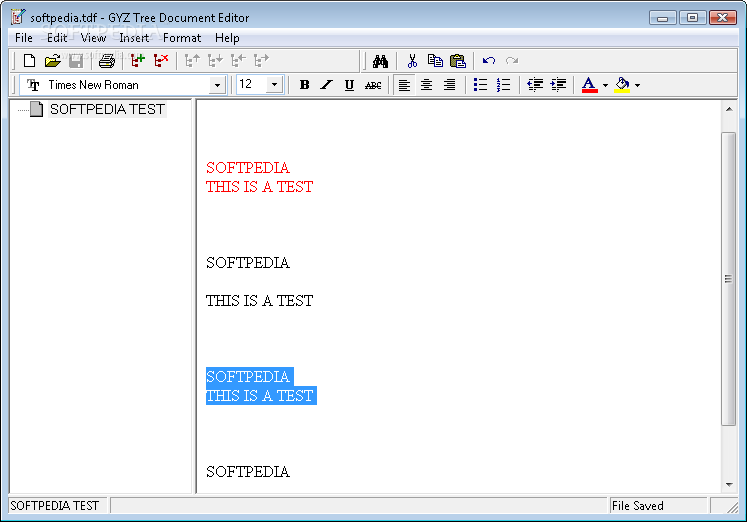Toggle Strikethrough ABC formatting
747x522 pixels.
pyautogui.click(x=373, y=85)
